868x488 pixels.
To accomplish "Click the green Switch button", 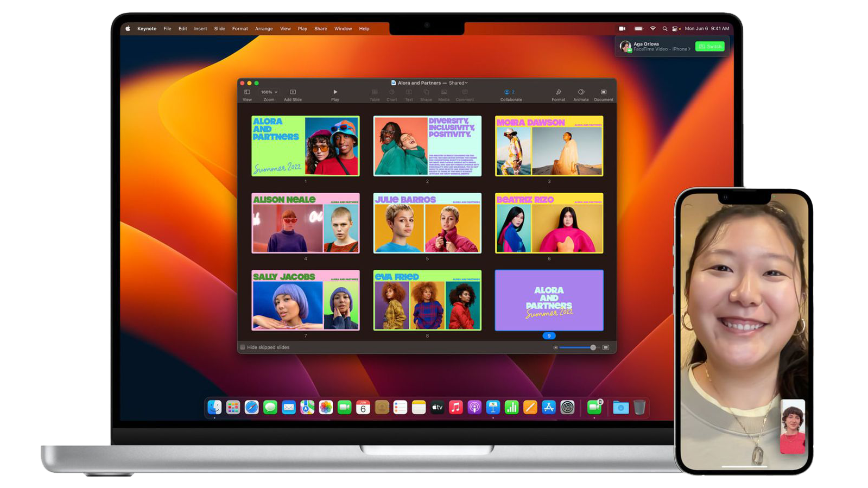I will tap(709, 47).
